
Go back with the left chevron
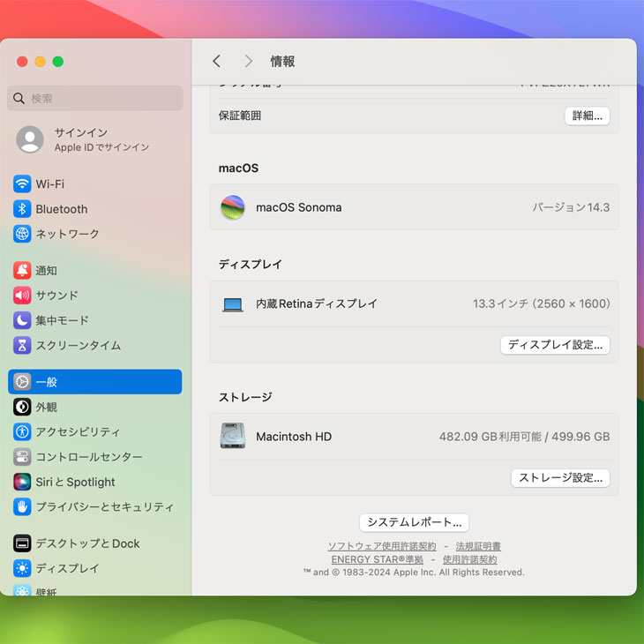(x=217, y=61)
